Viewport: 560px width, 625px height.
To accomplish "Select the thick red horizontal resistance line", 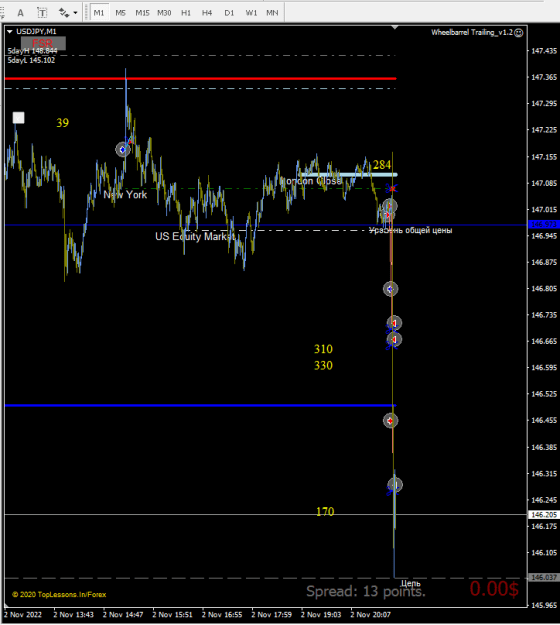I will coord(200,79).
